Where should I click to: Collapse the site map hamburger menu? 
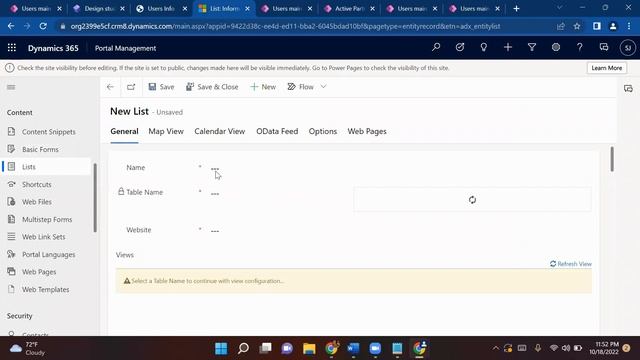coord(11,87)
